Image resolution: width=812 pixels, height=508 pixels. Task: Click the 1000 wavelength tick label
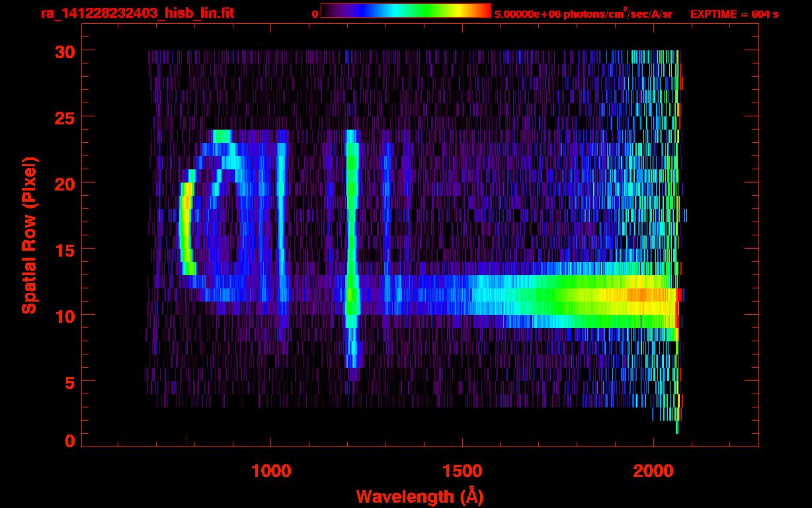(271, 470)
